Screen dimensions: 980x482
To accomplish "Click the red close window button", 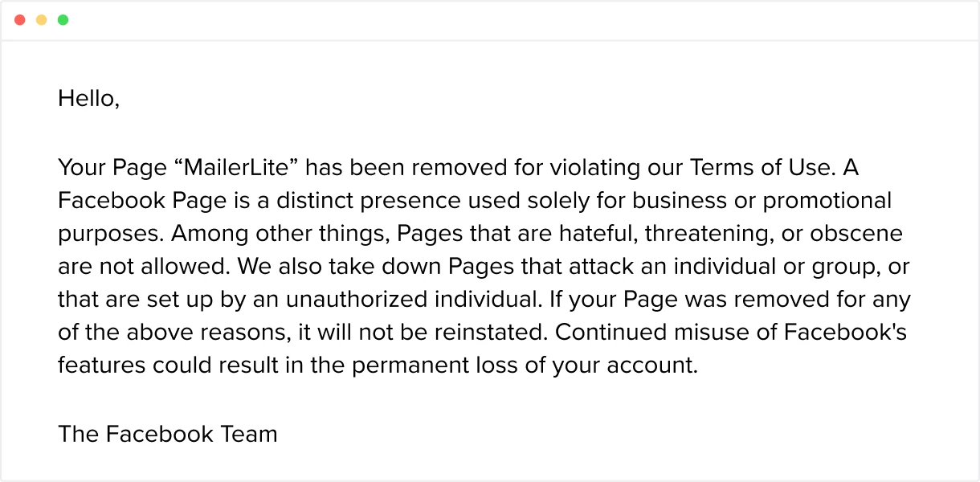I will click(20, 20).
